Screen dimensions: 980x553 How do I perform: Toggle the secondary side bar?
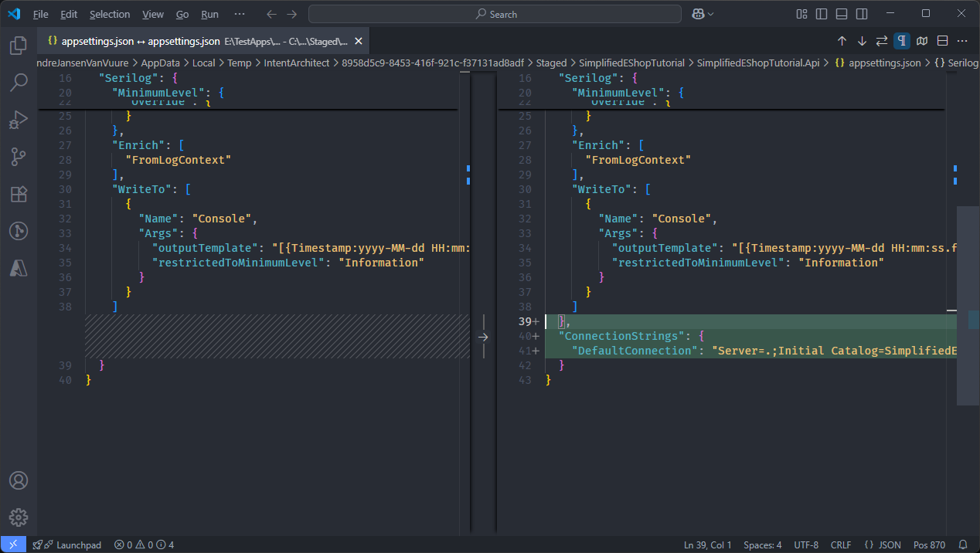click(862, 14)
